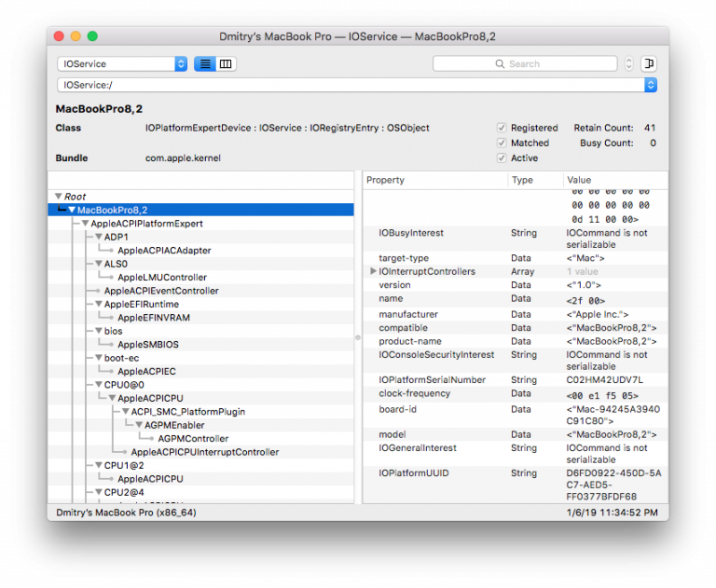
Task: Select the IOPlatformSerialNumber property row
Action: 432,380
